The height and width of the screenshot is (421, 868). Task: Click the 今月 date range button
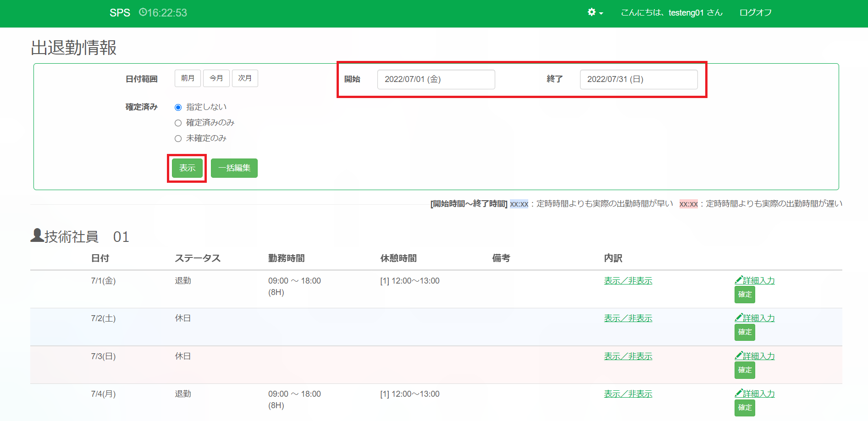(216, 78)
